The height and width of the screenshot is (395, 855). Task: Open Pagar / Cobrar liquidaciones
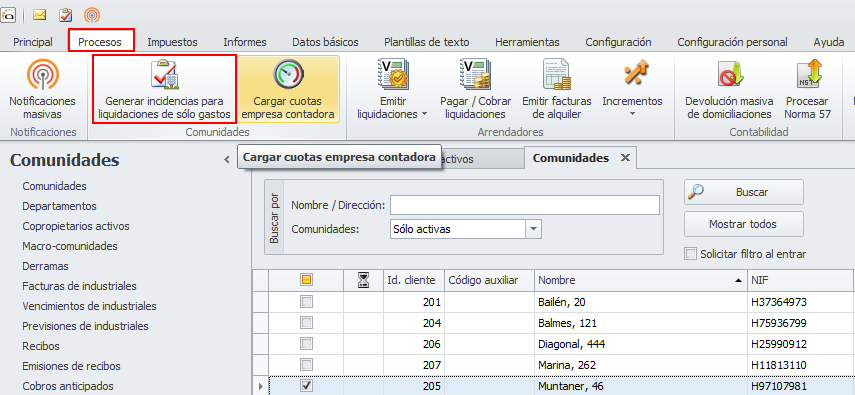tap(475, 90)
